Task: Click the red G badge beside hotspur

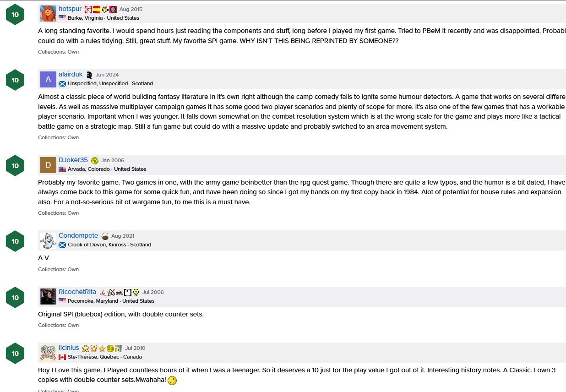Action: pyautogui.click(x=88, y=9)
